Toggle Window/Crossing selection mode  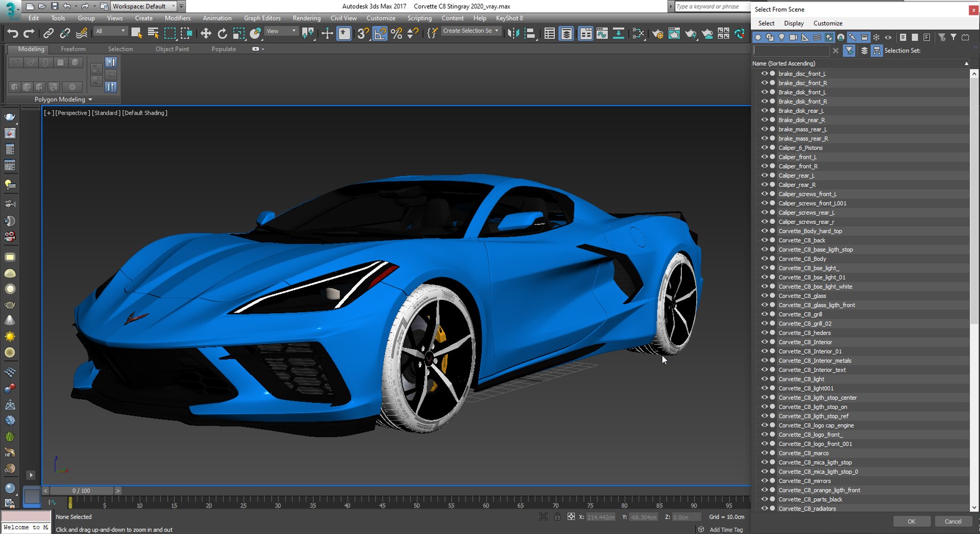[x=186, y=34]
